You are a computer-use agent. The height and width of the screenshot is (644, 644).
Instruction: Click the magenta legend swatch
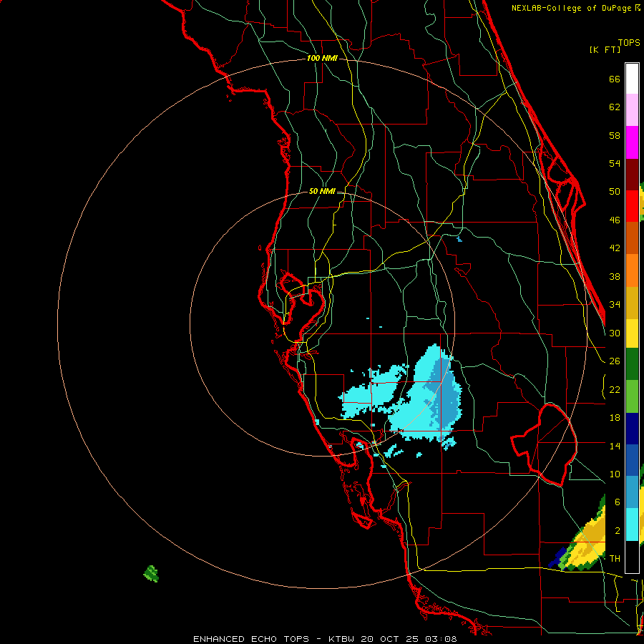[x=632, y=142]
